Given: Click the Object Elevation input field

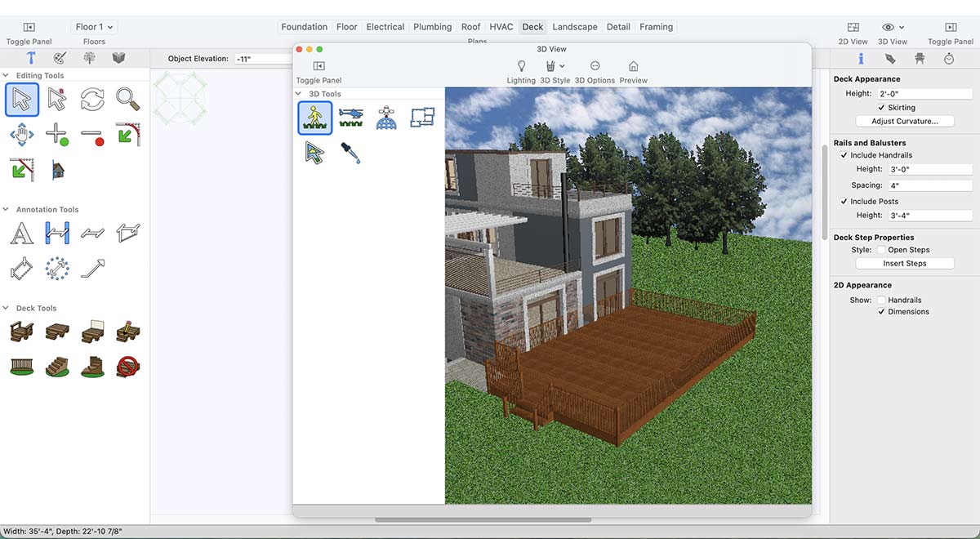Looking at the screenshot, I should coord(261,59).
